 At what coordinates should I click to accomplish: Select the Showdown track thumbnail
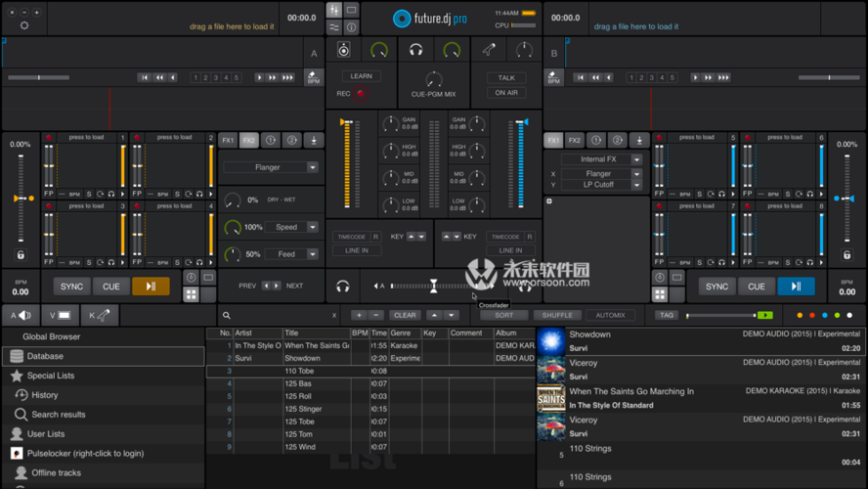[x=550, y=341]
